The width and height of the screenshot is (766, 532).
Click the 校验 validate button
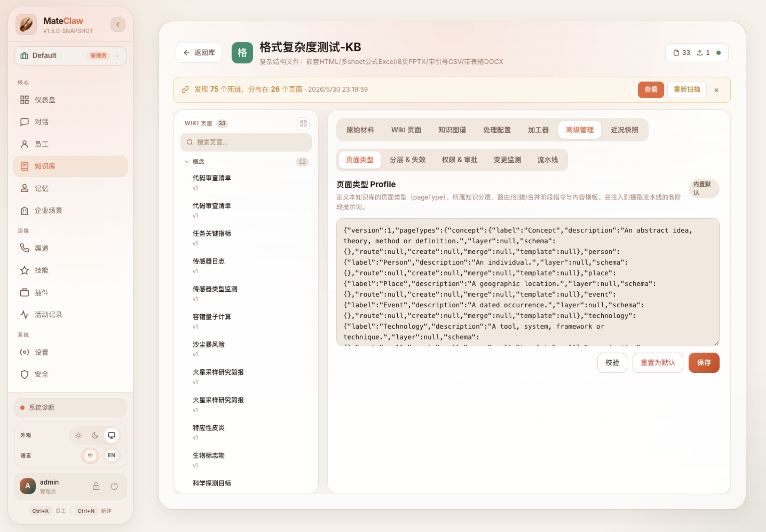click(612, 363)
